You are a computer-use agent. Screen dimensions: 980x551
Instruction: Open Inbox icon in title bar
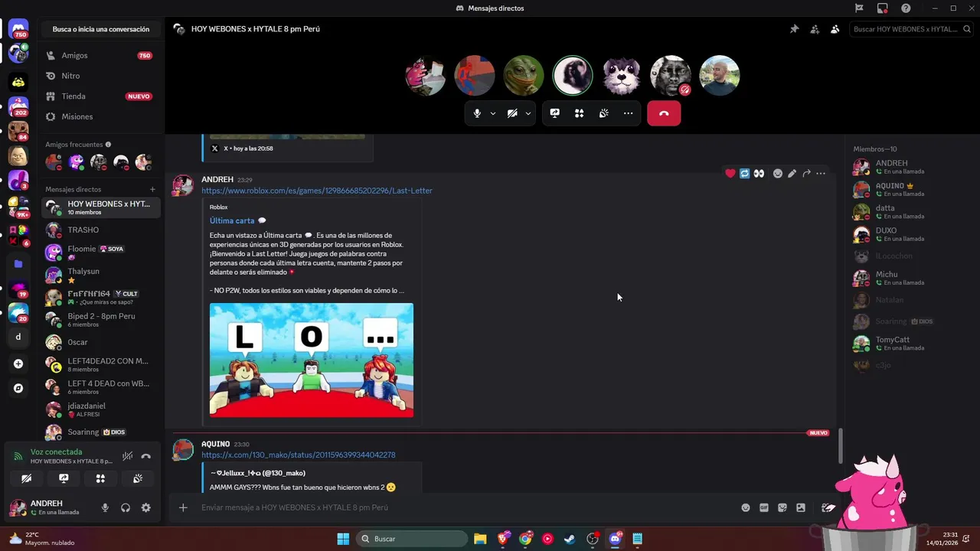(x=883, y=8)
